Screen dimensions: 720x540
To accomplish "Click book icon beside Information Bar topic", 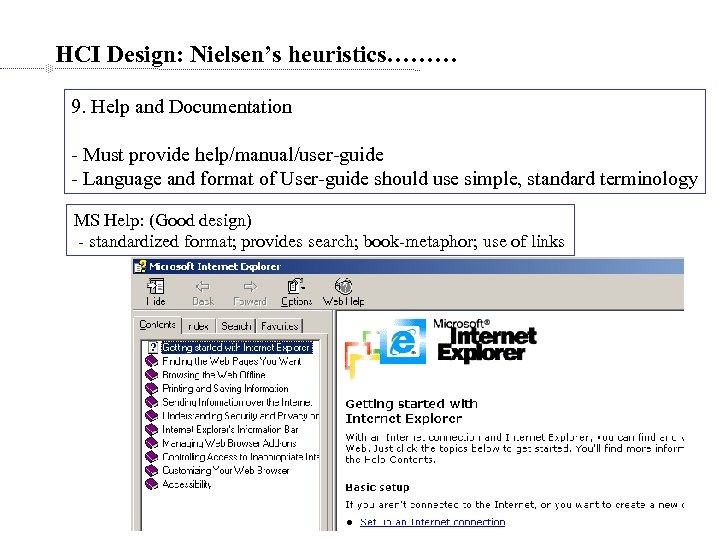I will [152, 430].
